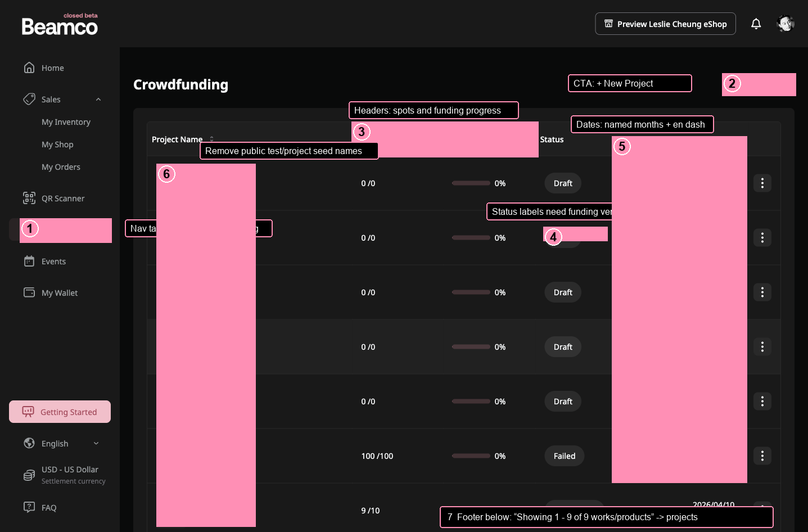Sort by Project Name column
808x532 pixels.
pyautogui.click(x=211, y=139)
